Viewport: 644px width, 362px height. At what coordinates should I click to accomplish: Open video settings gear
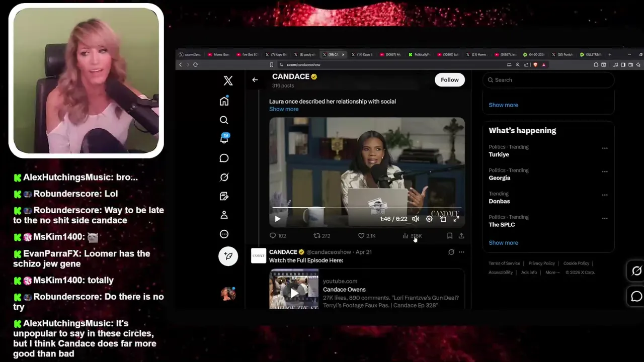(x=429, y=219)
